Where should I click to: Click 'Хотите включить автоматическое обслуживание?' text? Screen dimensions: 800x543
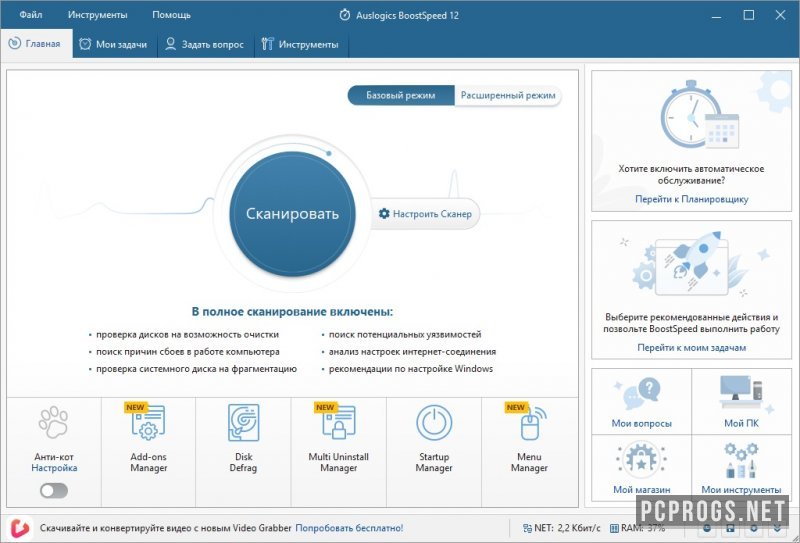691,175
